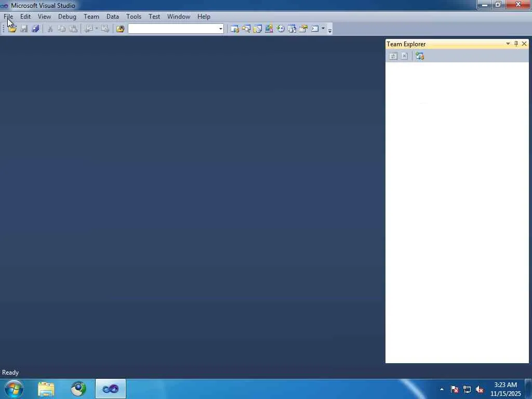
Task: Click the Paste clipboard icon
Action: [x=73, y=29]
